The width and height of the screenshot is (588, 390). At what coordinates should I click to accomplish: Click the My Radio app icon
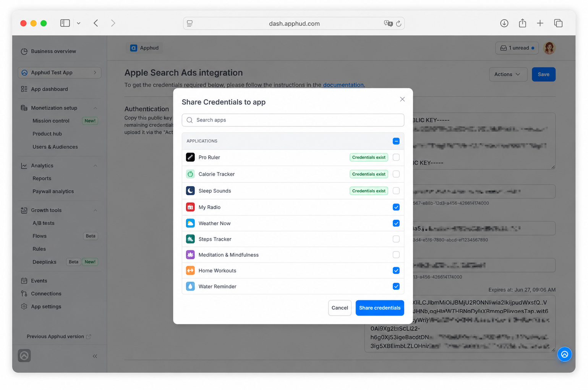190,207
